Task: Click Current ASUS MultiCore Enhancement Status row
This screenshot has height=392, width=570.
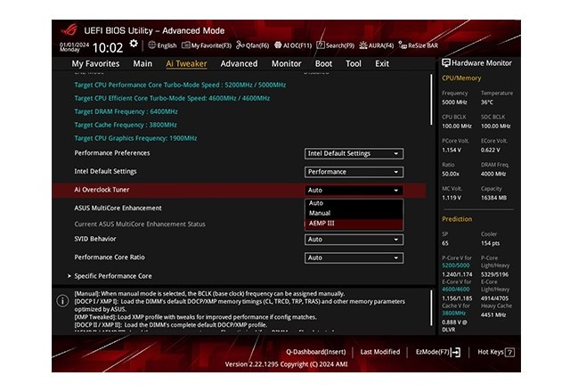Action: 140,224
